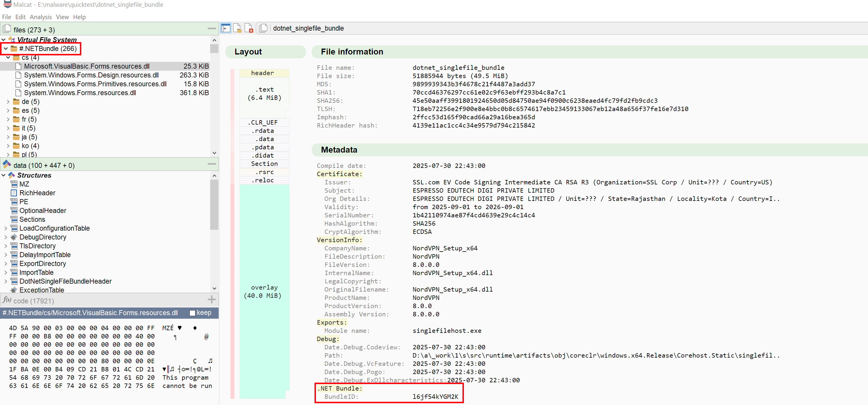Open the View menu
Screen dimensions: 868x405
(x=62, y=17)
